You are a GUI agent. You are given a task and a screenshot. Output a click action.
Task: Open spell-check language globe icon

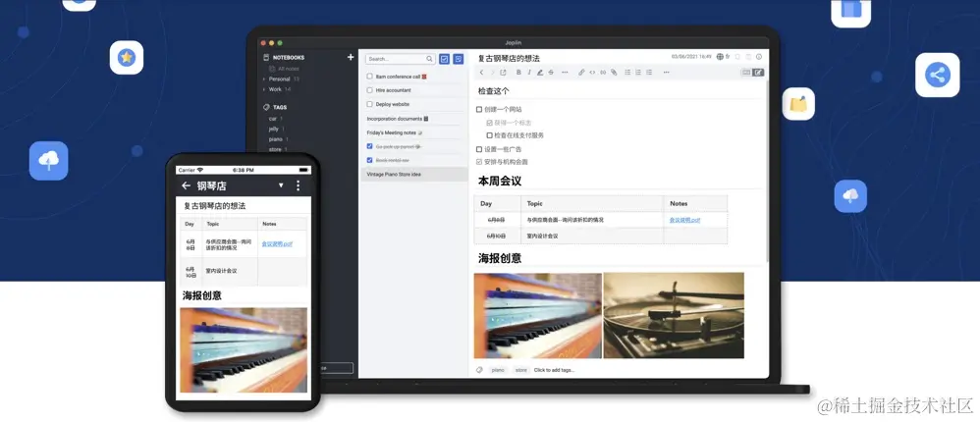click(720, 57)
